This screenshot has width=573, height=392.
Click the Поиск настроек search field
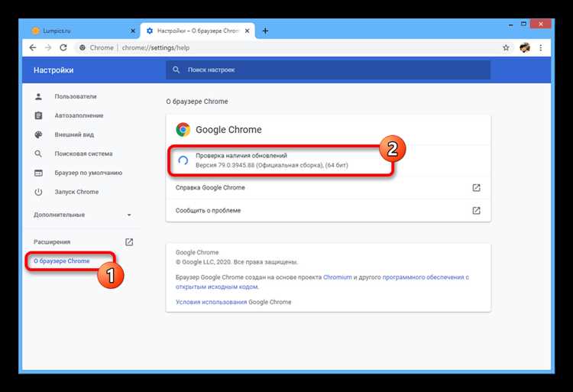click(x=329, y=70)
